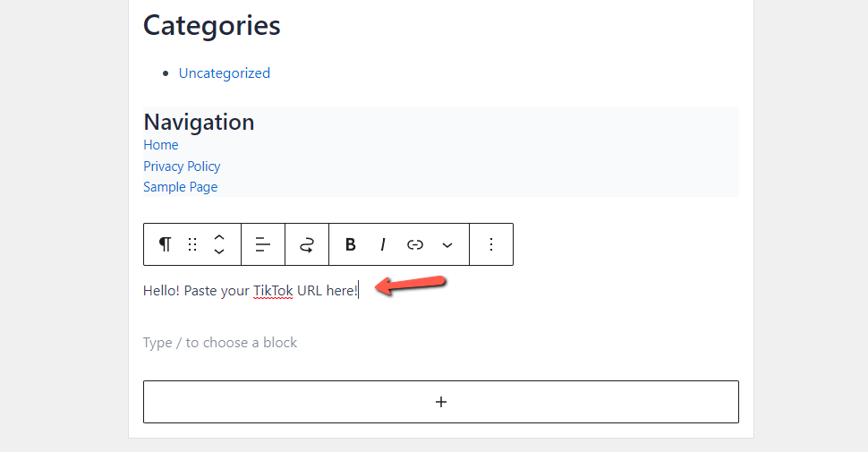This screenshot has width=868, height=452.
Task: Select the Navigation heading
Action: 199,122
